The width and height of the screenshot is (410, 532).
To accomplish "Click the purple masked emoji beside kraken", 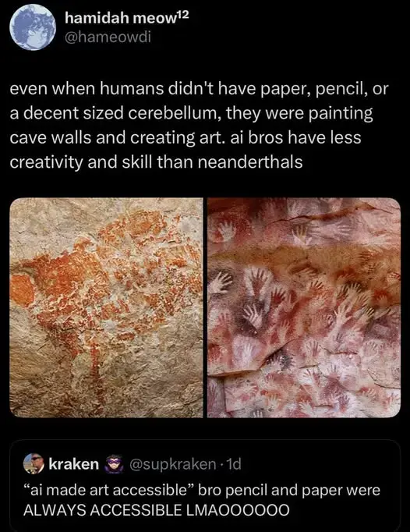I will (114, 464).
